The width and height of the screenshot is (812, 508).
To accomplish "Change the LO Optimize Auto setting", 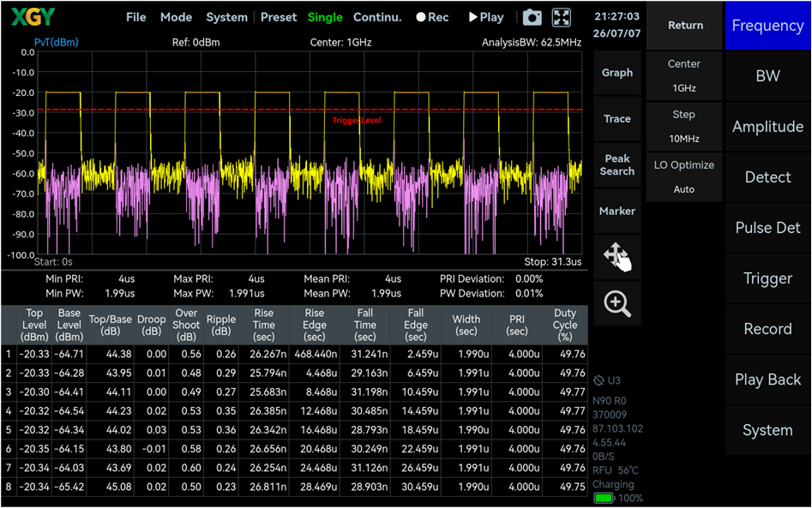I will tap(684, 177).
